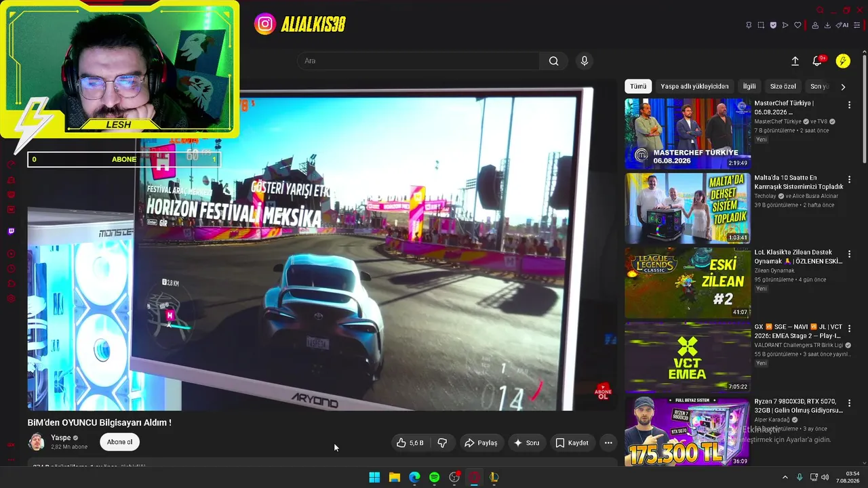
Task: Click the BİM'den OYUNCU Bilgisayarı Aldım title
Action: [99, 422]
